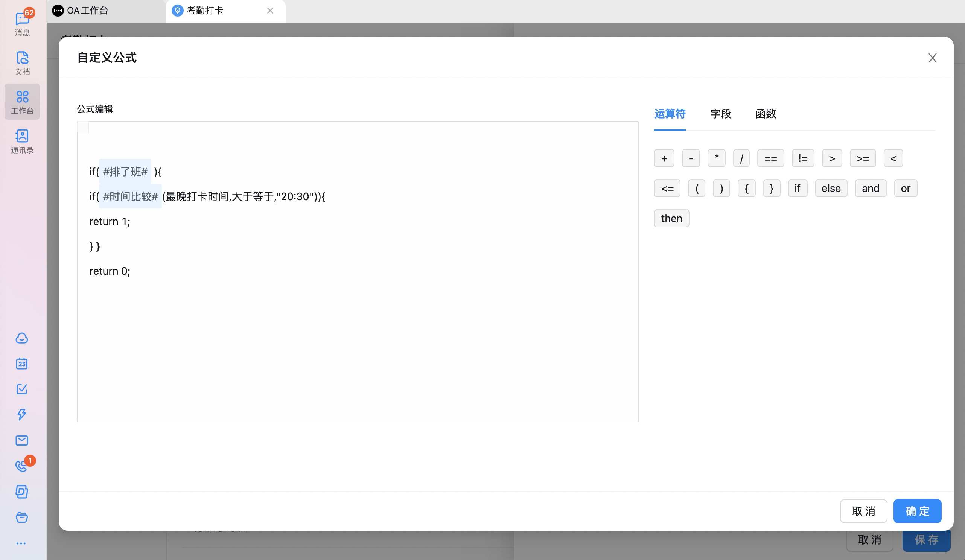965x560 pixels.
Task: Select the Workbench sidebar icon
Action: [x=22, y=102]
